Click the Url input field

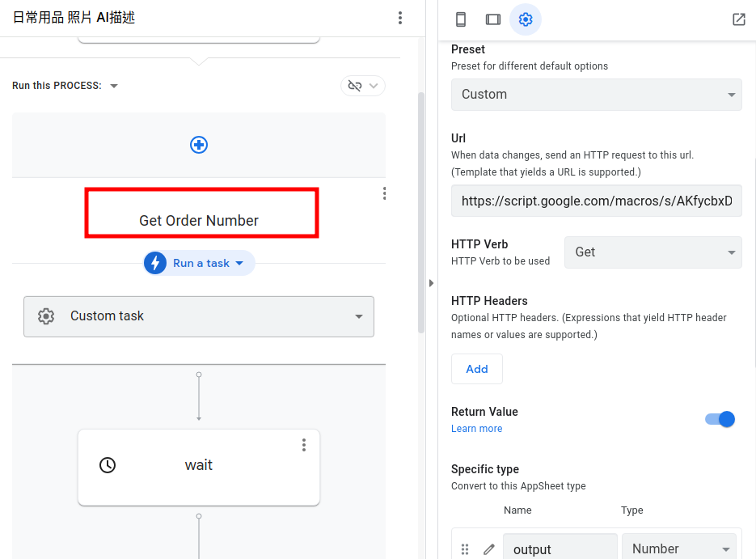pyautogui.click(x=597, y=201)
